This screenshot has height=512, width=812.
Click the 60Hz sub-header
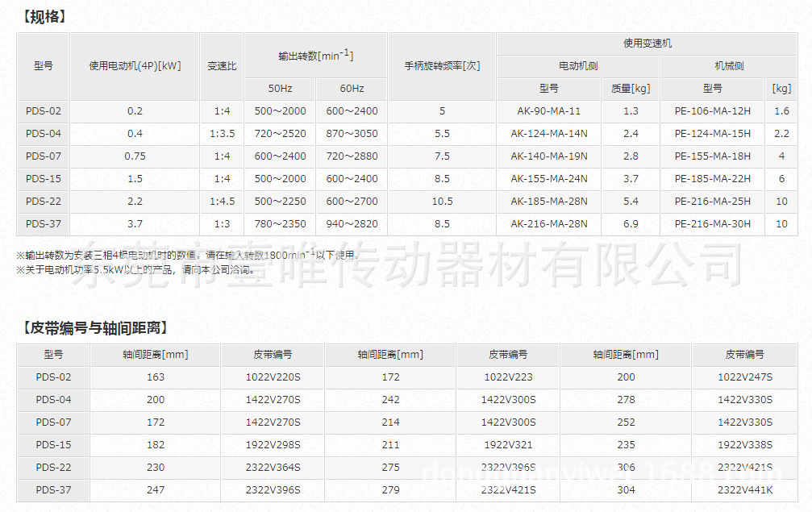352,89
